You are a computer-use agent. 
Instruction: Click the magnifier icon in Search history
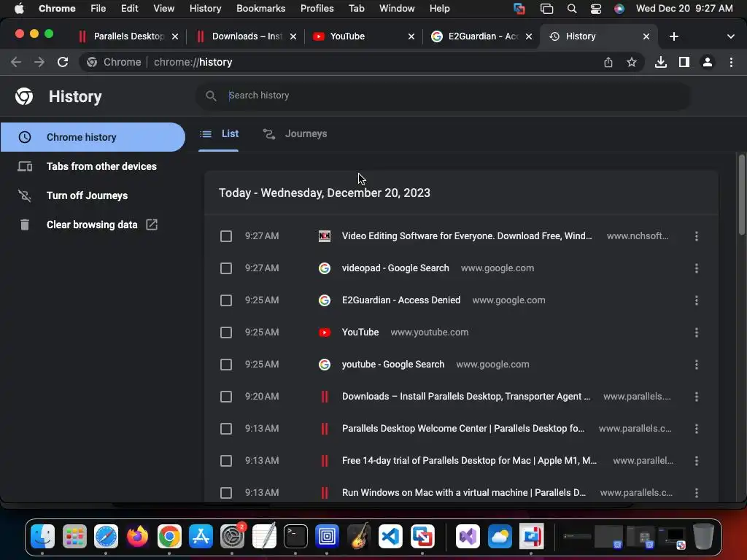point(211,96)
